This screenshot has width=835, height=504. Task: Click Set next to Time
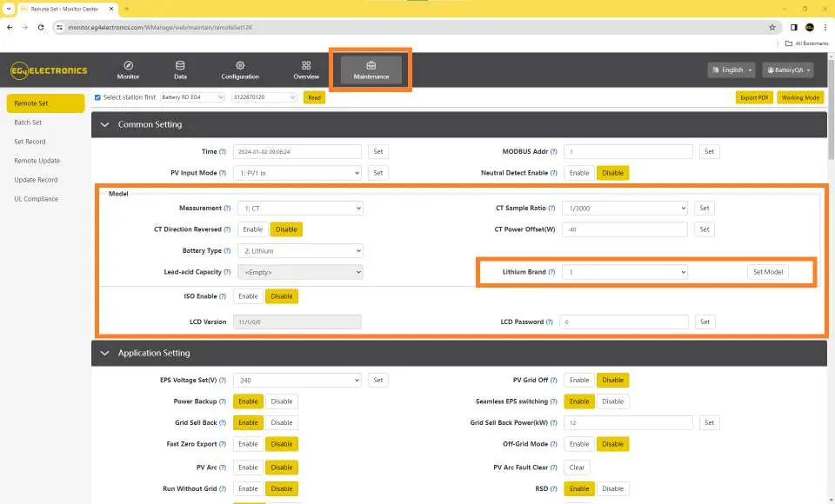click(378, 152)
